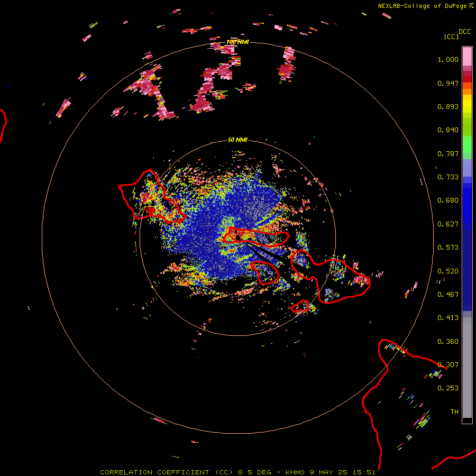This screenshot has width=476, height=476.
Task: Click the [CC] unit label
Action: pos(451,36)
